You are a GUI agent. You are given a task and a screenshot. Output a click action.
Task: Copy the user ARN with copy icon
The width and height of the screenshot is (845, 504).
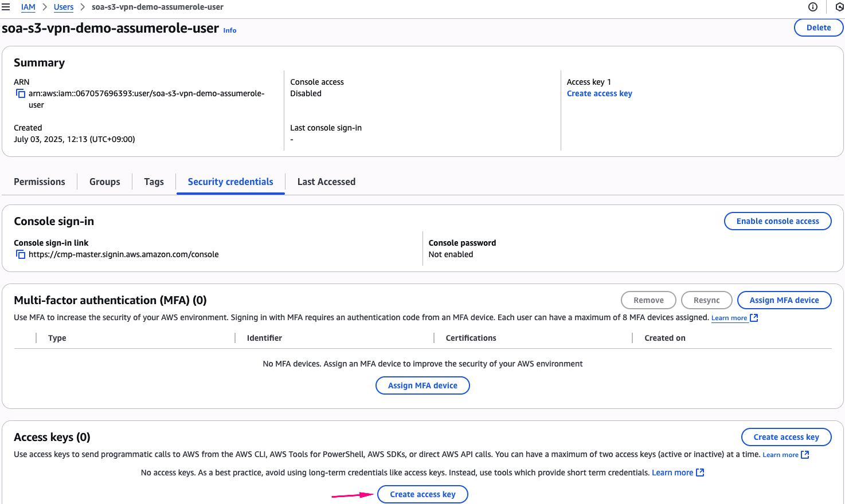point(21,93)
